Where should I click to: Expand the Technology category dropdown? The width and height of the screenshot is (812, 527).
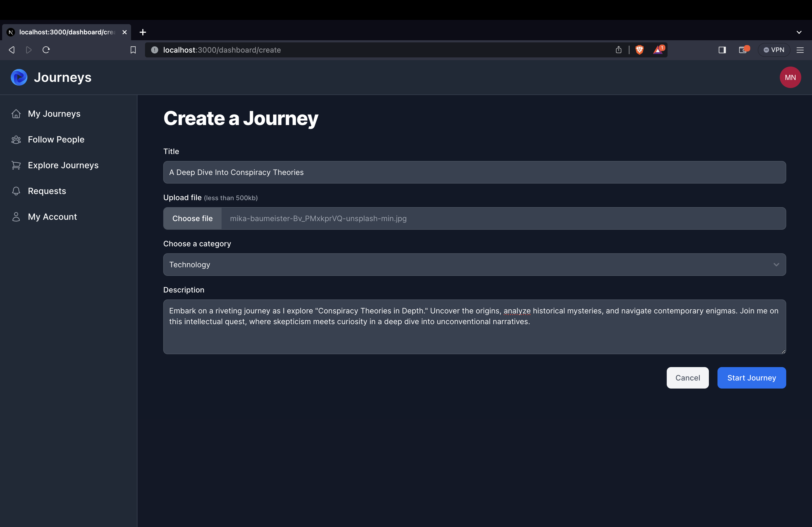click(474, 265)
